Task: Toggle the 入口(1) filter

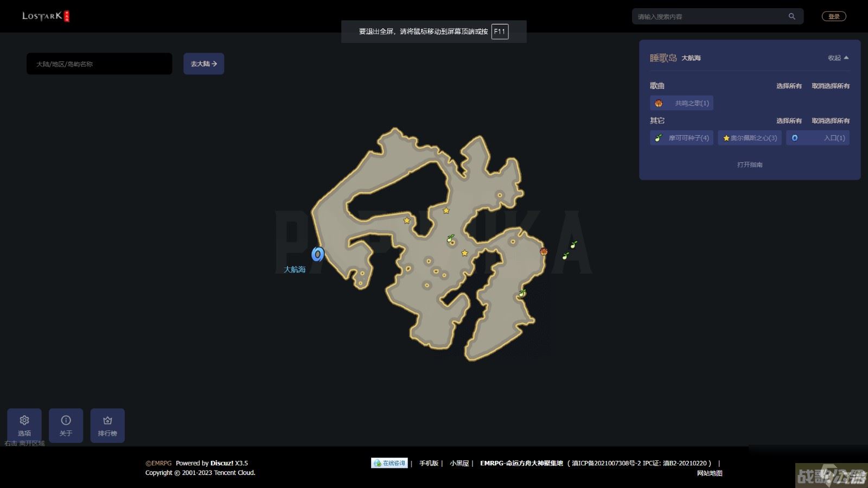Action: [818, 138]
